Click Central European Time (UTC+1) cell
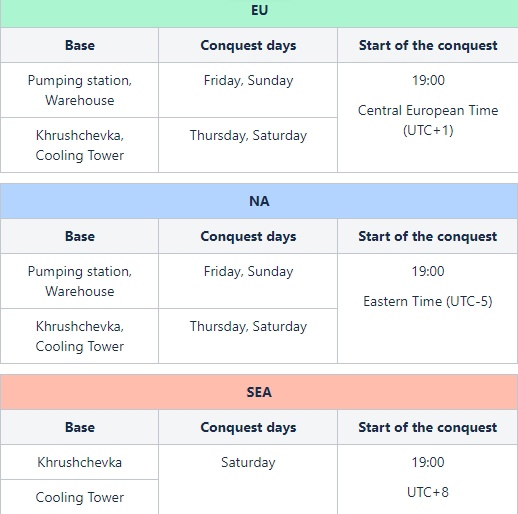 tap(428, 117)
